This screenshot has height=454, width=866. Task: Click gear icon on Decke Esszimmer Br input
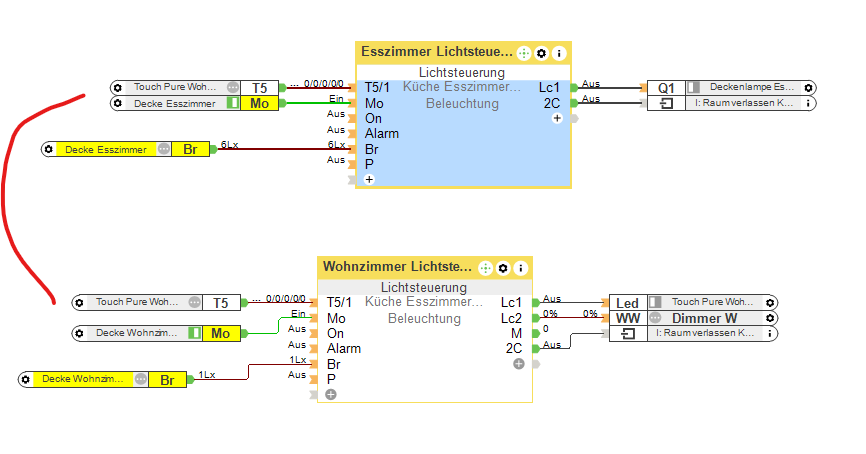coord(48,149)
